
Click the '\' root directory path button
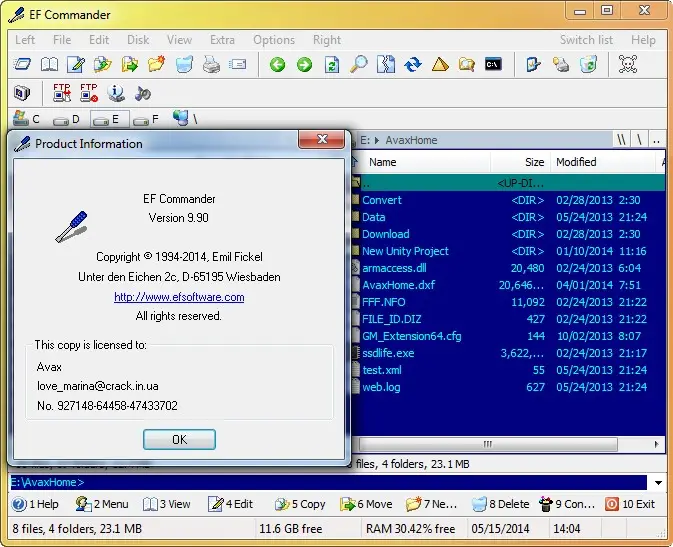click(x=640, y=140)
